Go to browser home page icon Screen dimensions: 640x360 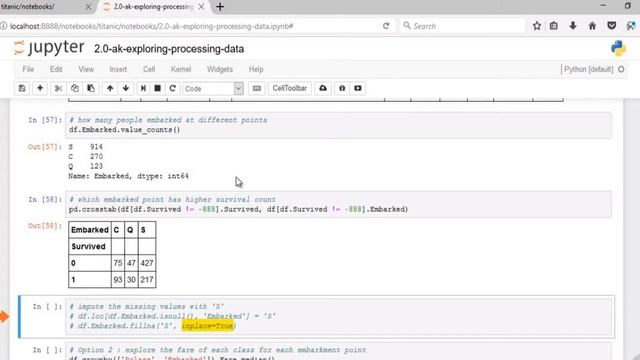point(592,26)
